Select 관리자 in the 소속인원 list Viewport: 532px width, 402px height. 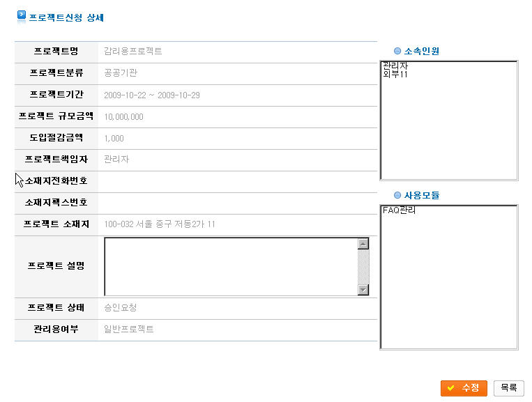click(x=395, y=66)
